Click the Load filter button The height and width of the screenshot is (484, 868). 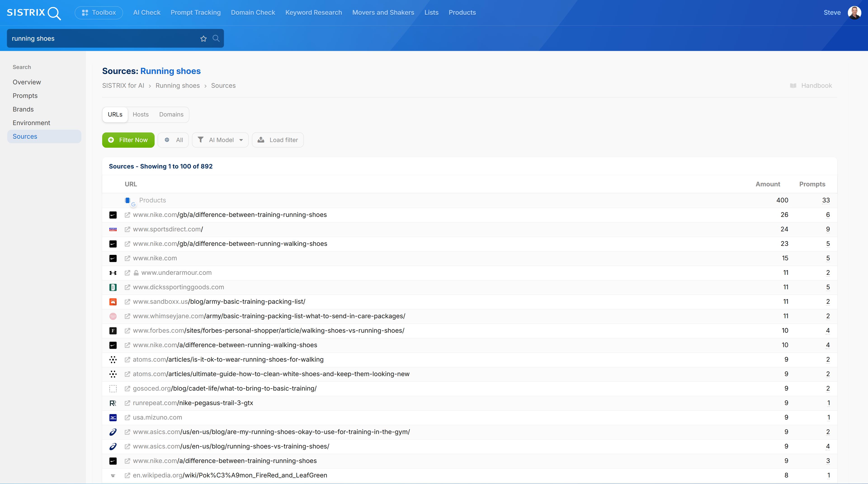coord(278,140)
